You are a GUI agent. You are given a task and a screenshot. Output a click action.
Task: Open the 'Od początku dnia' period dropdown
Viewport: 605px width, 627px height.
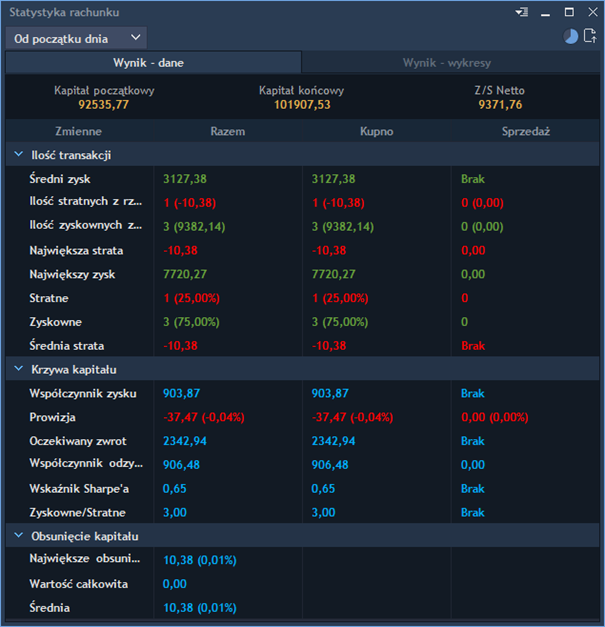(76, 38)
